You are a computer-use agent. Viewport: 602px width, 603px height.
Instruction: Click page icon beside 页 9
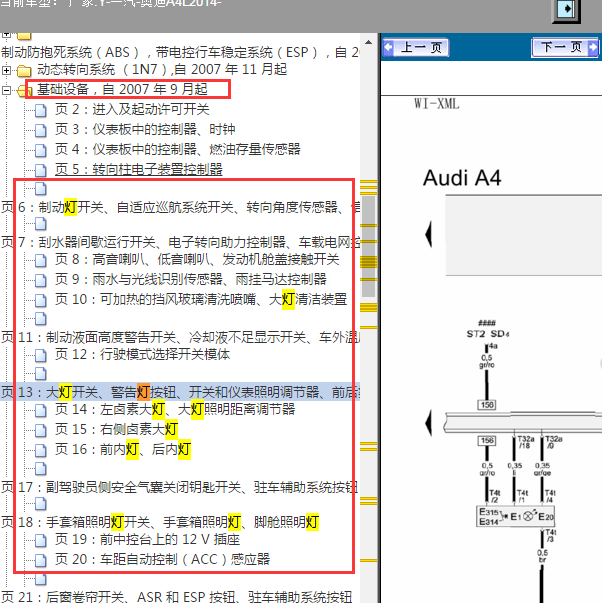(x=41, y=281)
